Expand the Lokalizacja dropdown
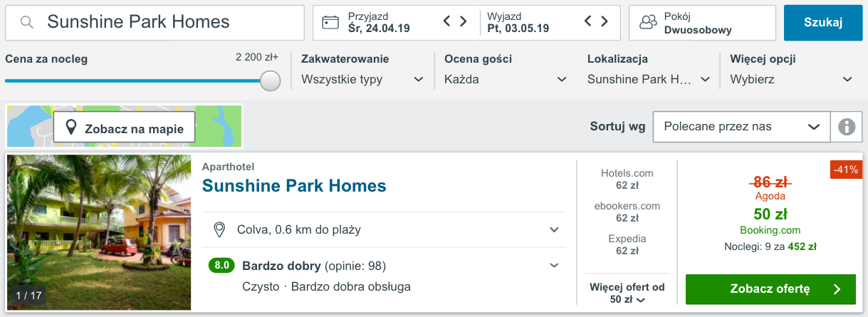The image size is (868, 317). pyautogui.click(x=649, y=79)
